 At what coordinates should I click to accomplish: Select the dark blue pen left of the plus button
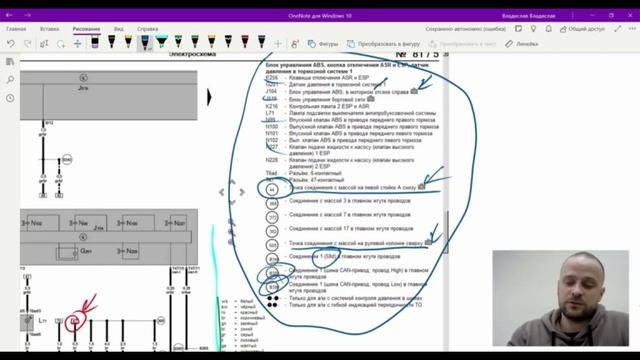[x=262, y=42]
